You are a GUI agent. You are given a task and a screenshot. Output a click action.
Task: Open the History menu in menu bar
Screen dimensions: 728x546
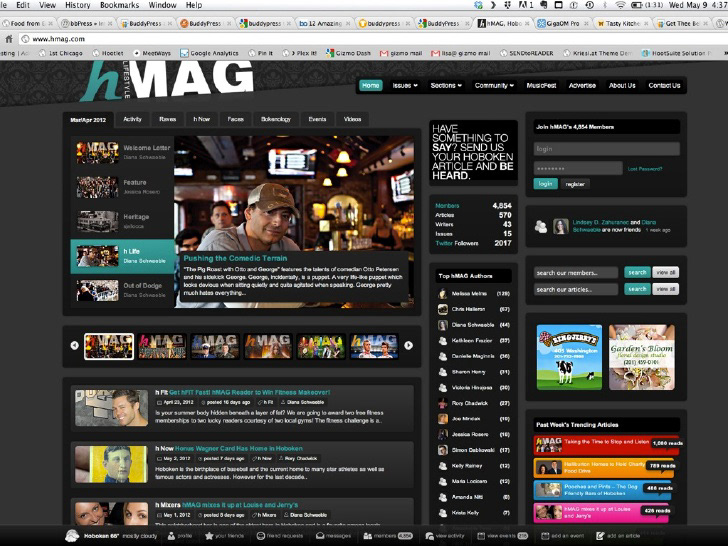click(78, 5)
